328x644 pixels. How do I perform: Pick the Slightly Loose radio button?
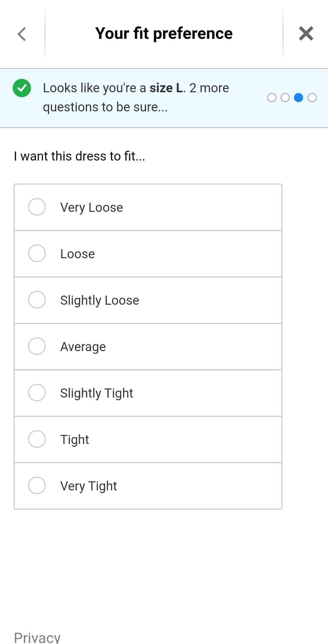click(37, 300)
